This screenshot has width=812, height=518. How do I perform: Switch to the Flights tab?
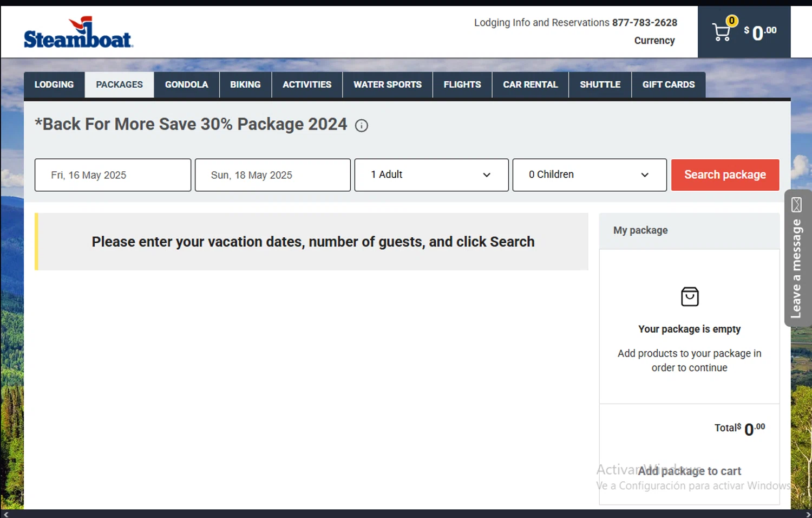[x=462, y=85]
